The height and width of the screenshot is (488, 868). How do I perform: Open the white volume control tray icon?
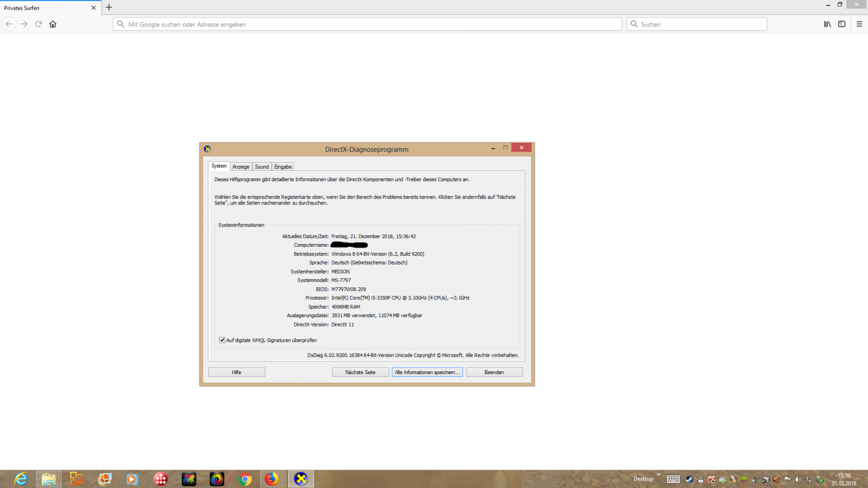click(x=798, y=479)
